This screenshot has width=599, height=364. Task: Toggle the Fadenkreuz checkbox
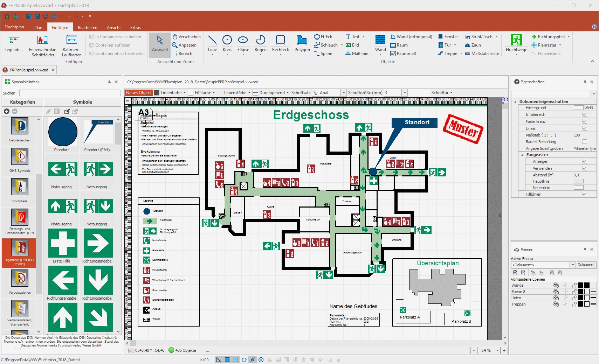coord(584,121)
